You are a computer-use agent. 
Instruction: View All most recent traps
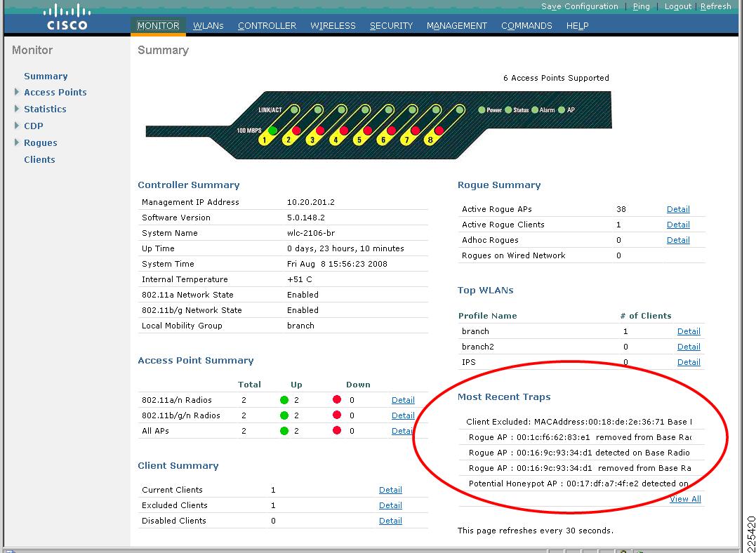coord(685,499)
